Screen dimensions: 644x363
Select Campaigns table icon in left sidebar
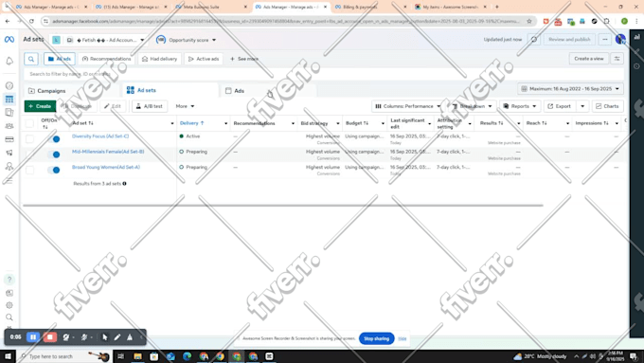[x=9, y=100]
